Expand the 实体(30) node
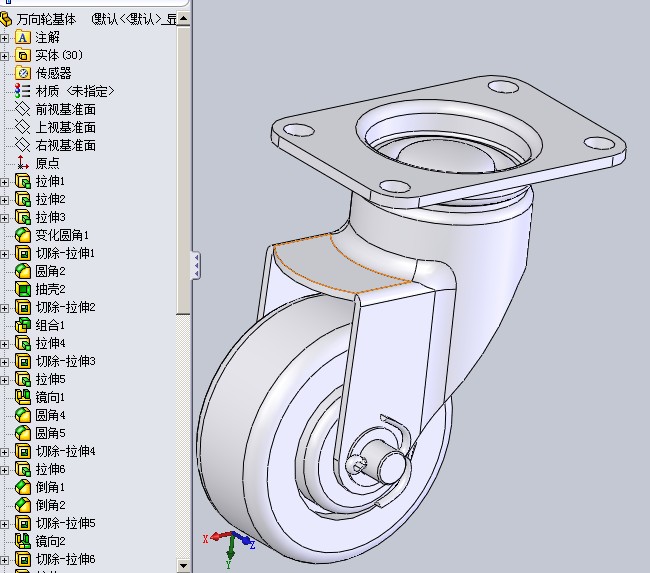Viewport: 650px width, 573px height. pos(5,56)
